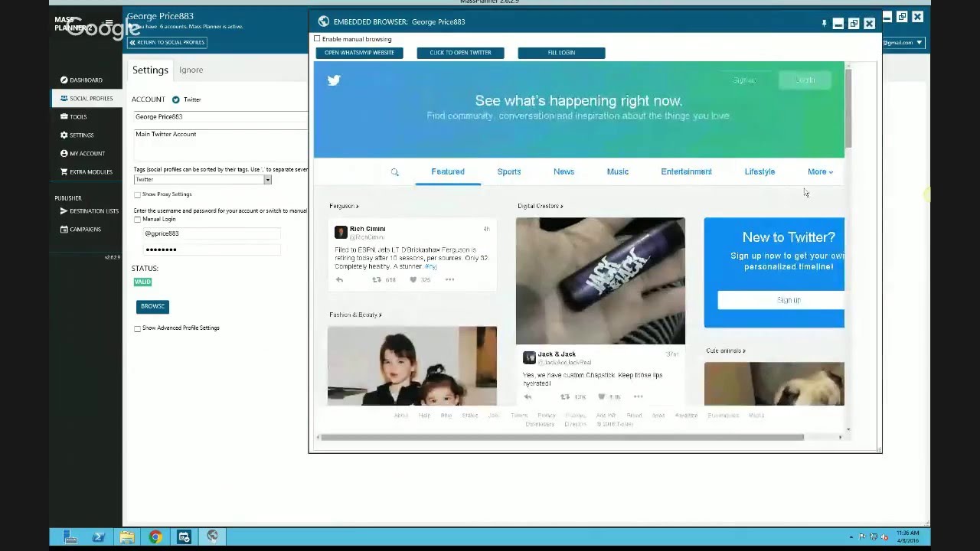Click the Twitter search magnifier icon
The width and height of the screenshot is (980, 551).
(x=395, y=172)
